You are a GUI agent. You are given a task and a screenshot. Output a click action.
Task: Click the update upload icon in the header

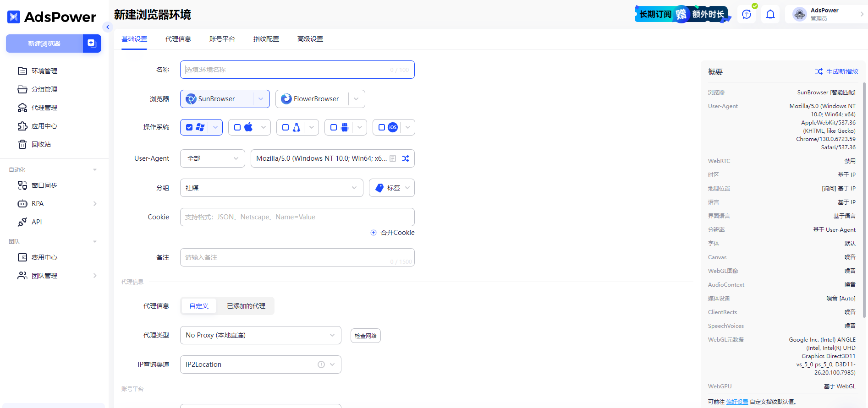(x=747, y=14)
